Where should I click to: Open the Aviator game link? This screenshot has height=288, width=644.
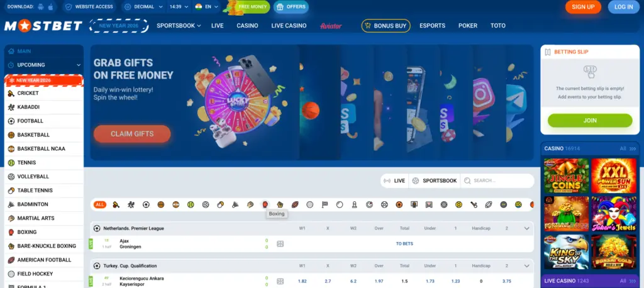331,26
